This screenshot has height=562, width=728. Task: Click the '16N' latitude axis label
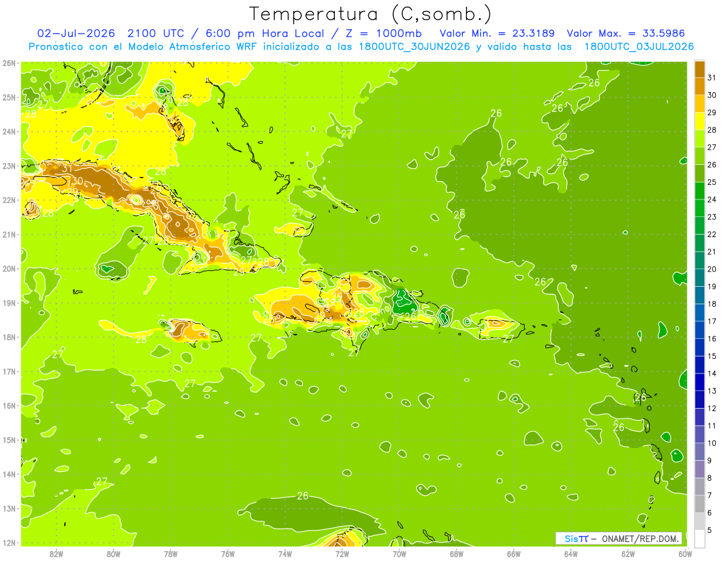click(x=8, y=406)
